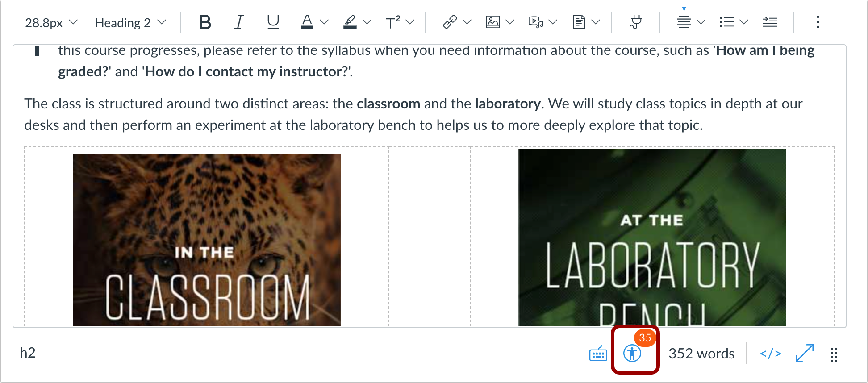Click the 352 words count button
This screenshot has height=383, width=868.
701,354
